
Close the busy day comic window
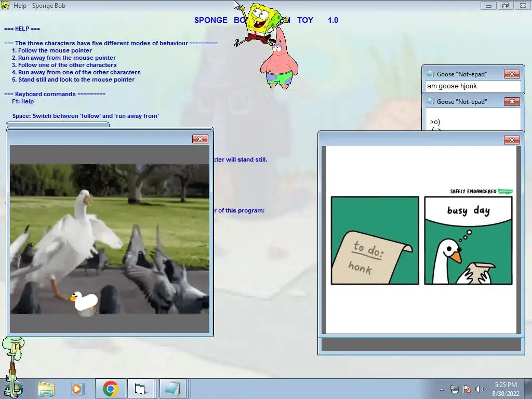pos(512,140)
